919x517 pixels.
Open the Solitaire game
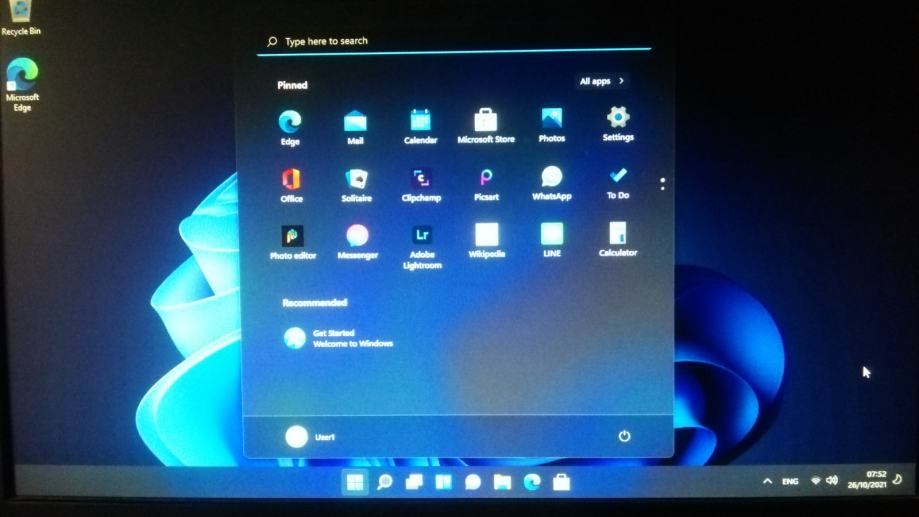pos(356,185)
